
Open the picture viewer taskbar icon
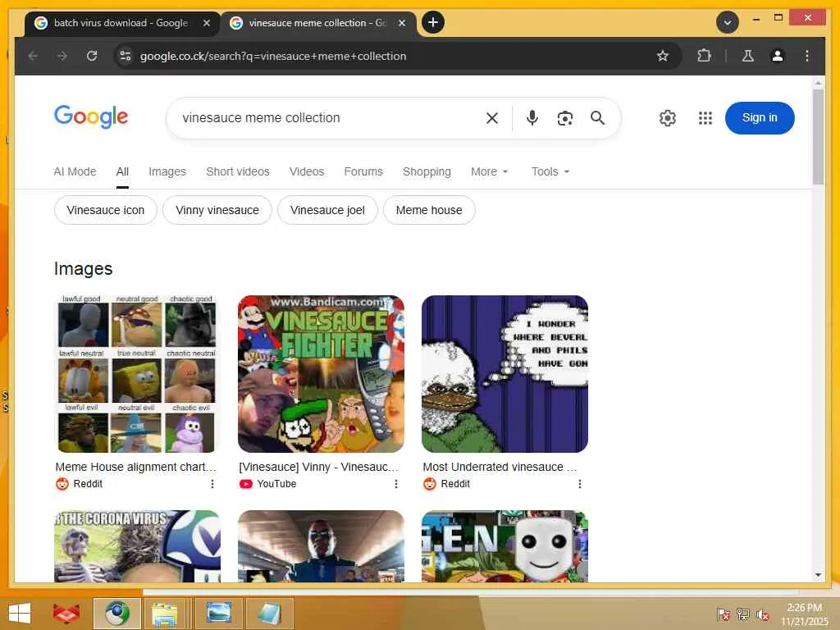click(219, 613)
